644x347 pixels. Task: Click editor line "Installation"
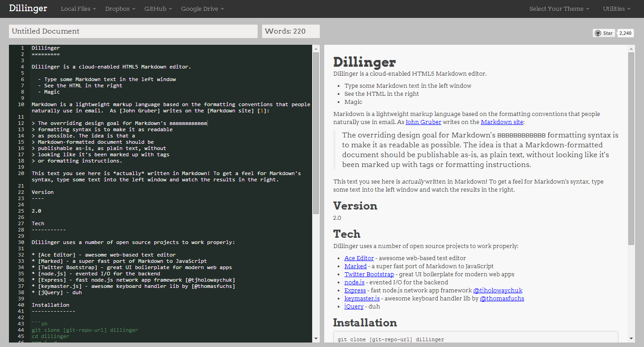pos(51,305)
